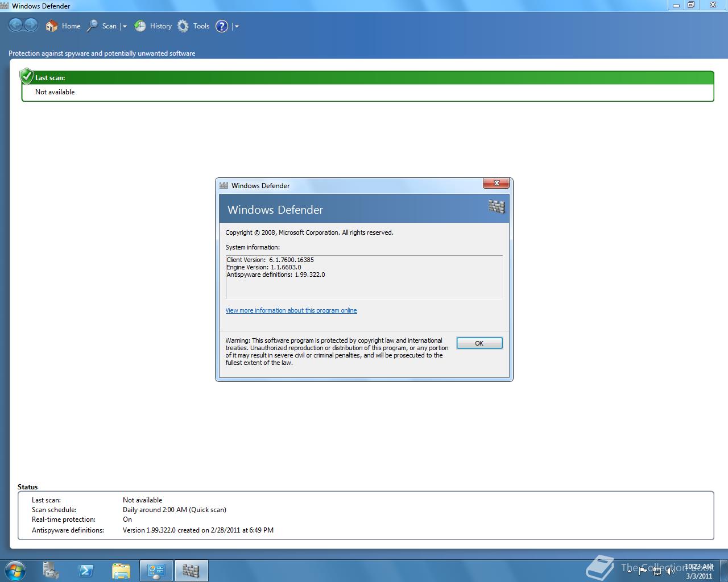The height and width of the screenshot is (582, 728).
Task: Open History from the toolbar
Action: pos(153,26)
